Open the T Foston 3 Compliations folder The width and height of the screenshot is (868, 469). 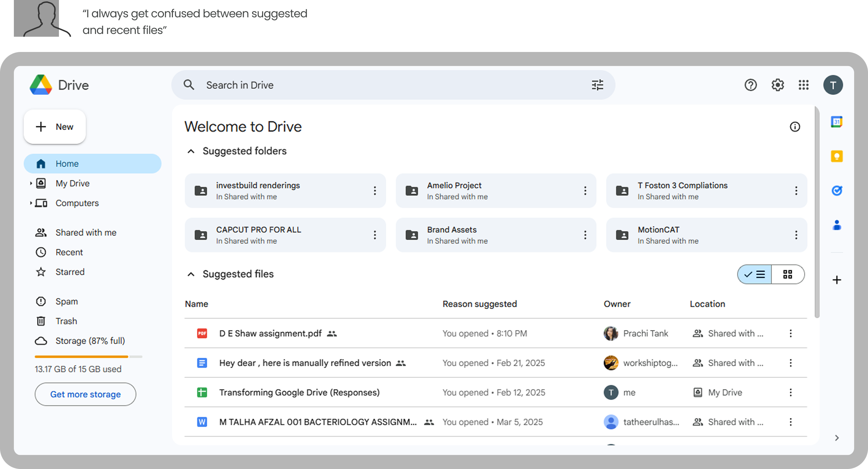[x=706, y=191]
